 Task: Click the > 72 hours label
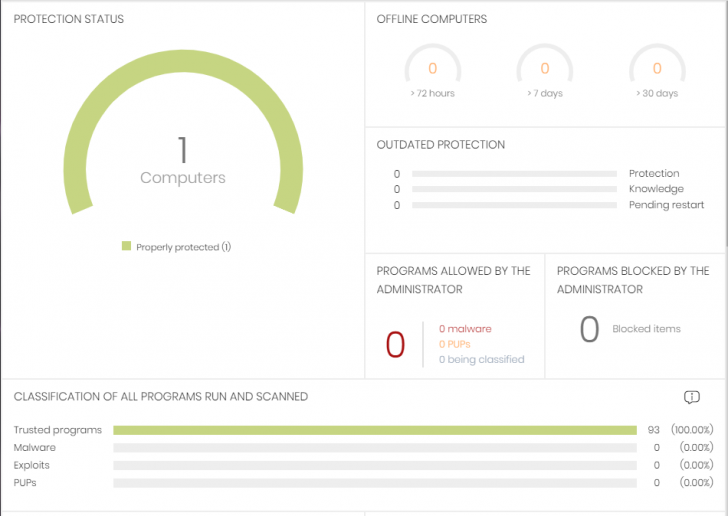click(x=432, y=93)
